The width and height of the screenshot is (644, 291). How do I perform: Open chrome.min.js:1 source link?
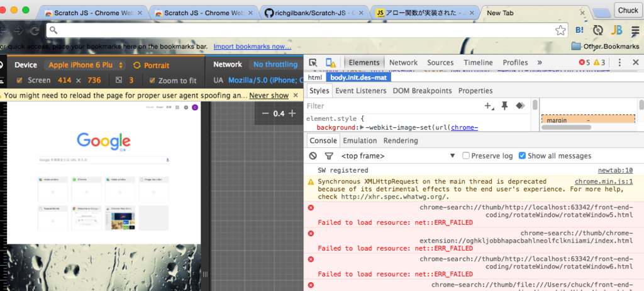point(603,181)
